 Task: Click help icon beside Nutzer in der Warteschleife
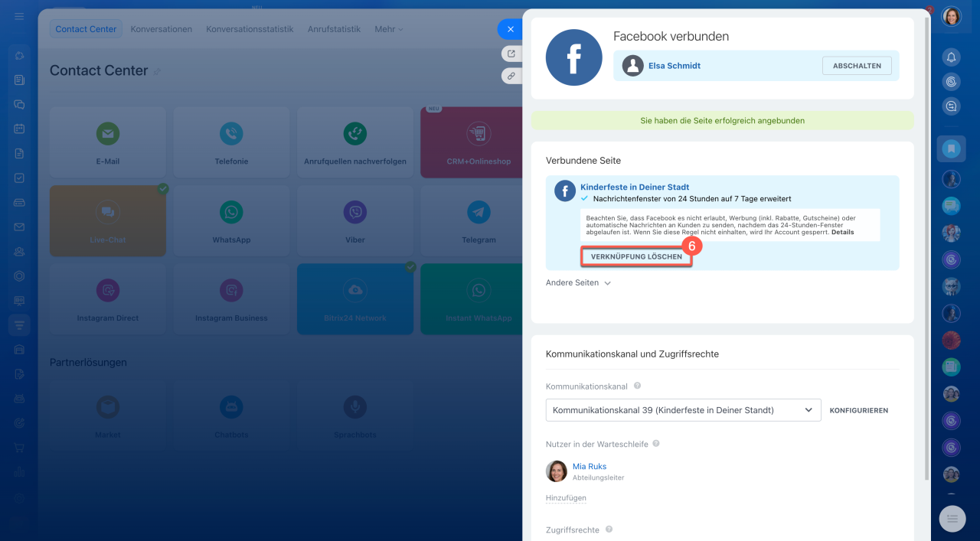coord(656,443)
